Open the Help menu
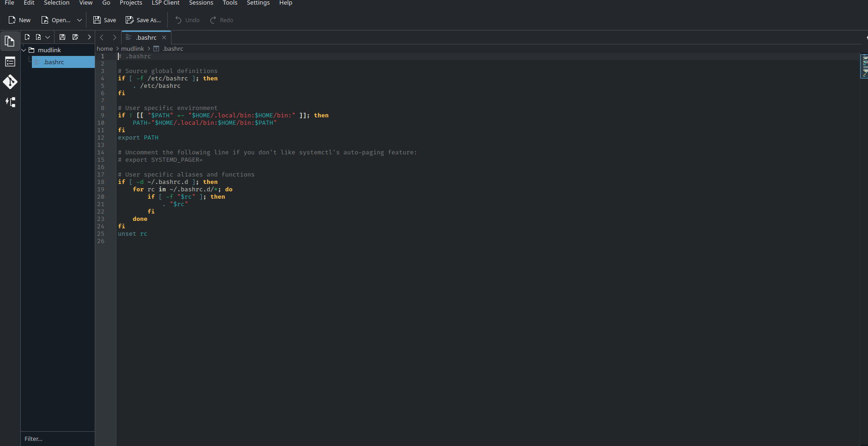The width and height of the screenshot is (868, 446). pyautogui.click(x=286, y=3)
